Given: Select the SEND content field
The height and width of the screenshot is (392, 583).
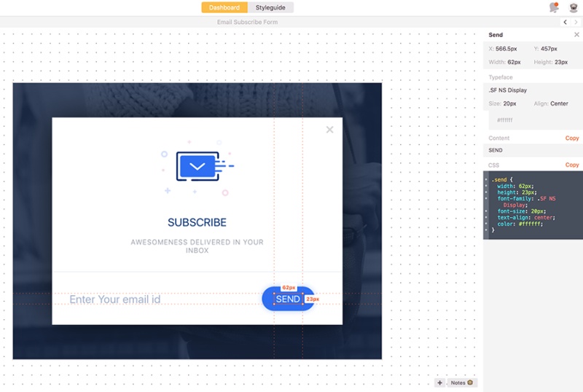Looking at the screenshot, I should pyautogui.click(x=533, y=150).
